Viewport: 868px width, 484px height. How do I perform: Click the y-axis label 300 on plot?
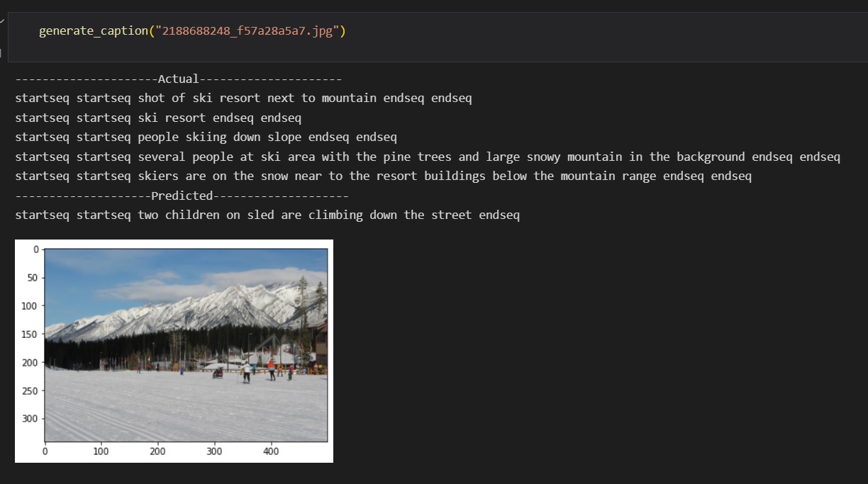31,419
